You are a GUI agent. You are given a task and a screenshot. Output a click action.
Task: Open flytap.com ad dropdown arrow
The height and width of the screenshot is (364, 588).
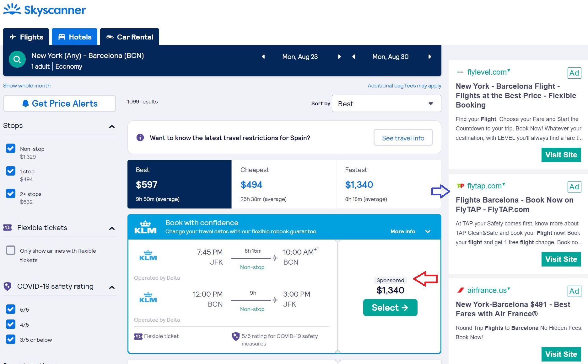click(x=504, y=184)
